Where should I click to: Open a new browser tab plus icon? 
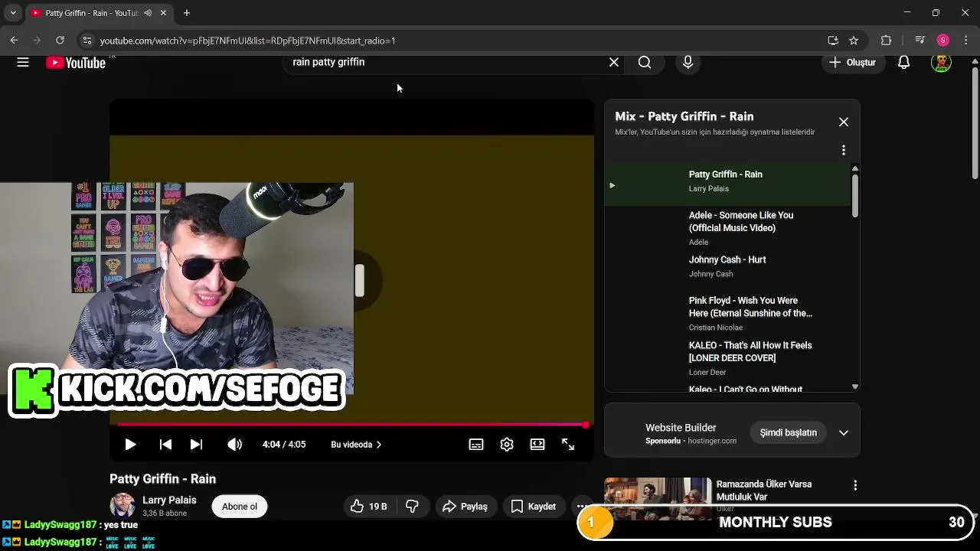187,13
